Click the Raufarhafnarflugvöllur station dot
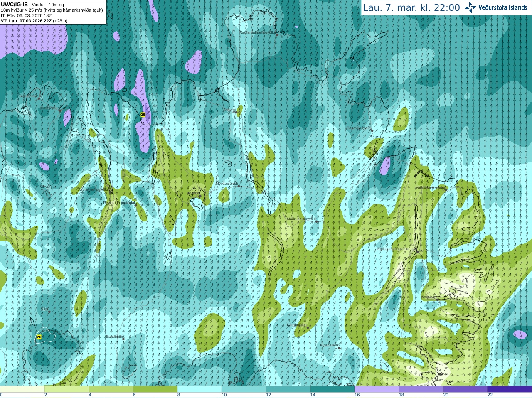 point(277,34)
